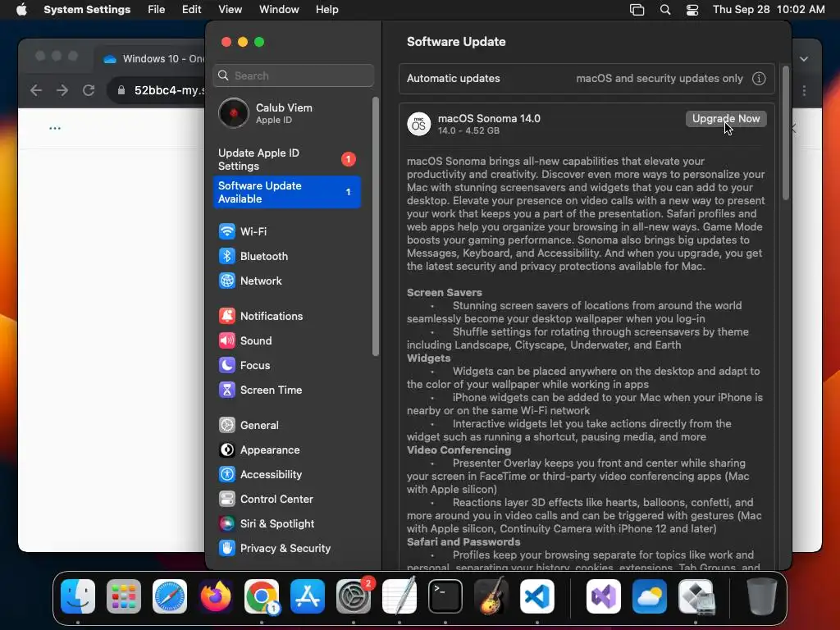
Task: Click the browser back arrow
Action: click(36, 90)
